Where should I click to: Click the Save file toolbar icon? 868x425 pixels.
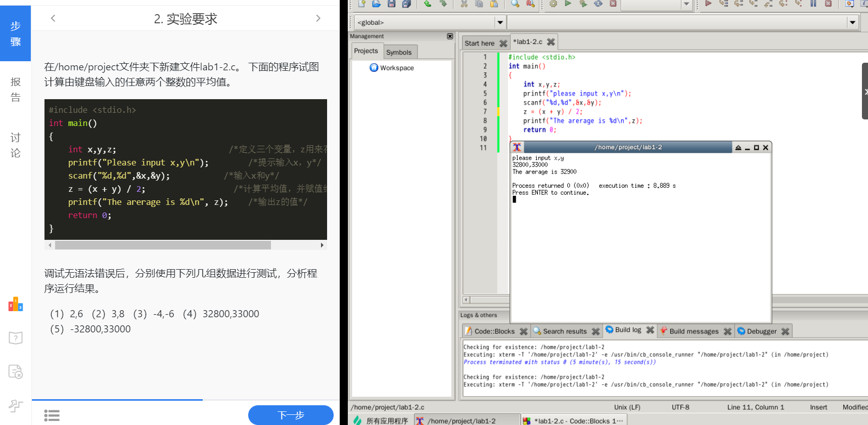pyautogui.click(x=391, y=4)
